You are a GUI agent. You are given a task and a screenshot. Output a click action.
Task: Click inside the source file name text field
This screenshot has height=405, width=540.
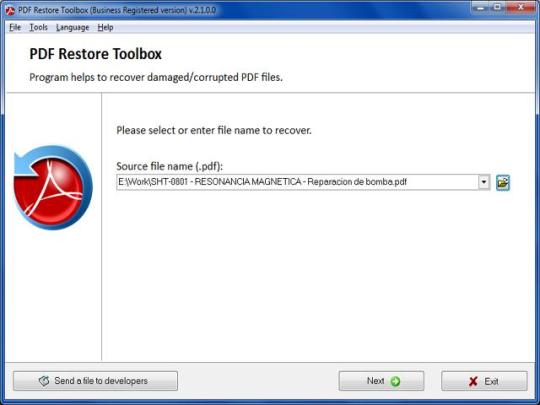pyautogui.click(x=297, y=182)
